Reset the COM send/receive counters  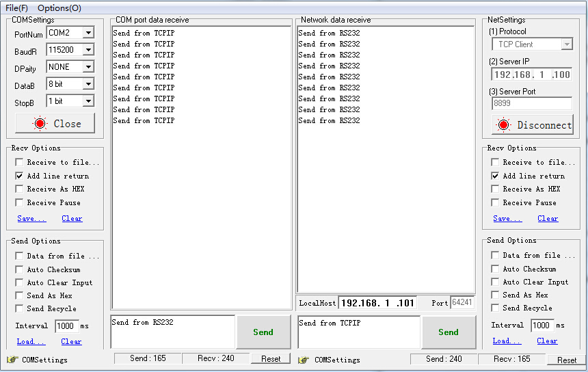pyautogui.click(x=270, y=359)
